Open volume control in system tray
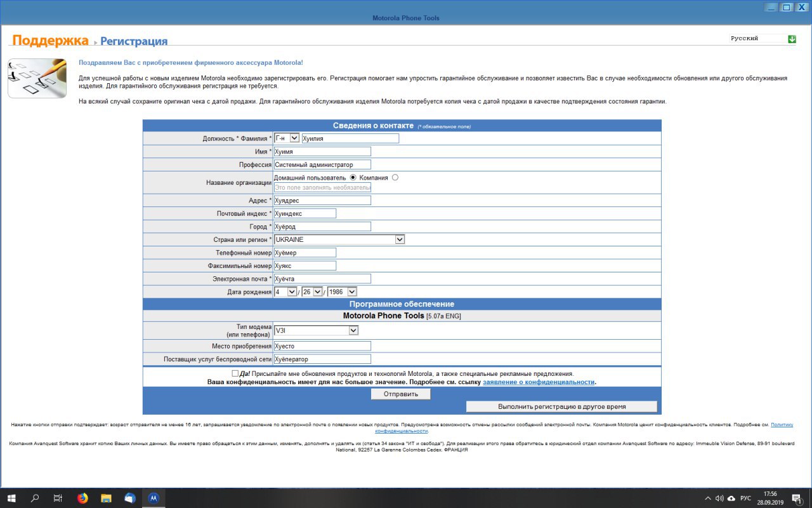Image resolution: width=812 pixels, height=508 pixels. (x=719, y=498)
